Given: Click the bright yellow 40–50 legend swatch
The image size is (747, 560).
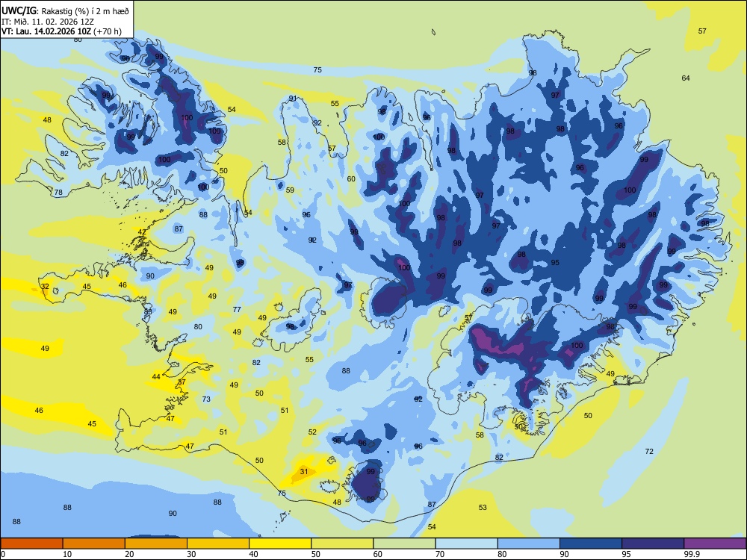Looking at the screenshot, I should [x=280, y=544].
